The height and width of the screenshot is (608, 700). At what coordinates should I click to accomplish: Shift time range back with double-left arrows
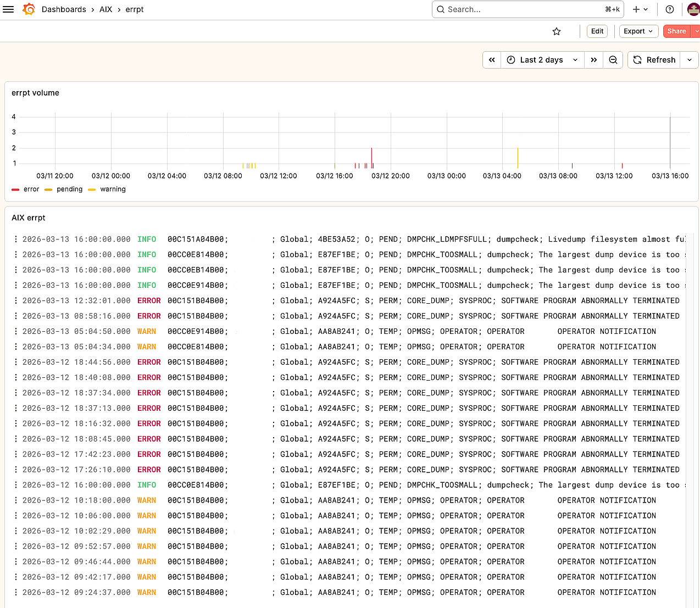click(492, 60)
